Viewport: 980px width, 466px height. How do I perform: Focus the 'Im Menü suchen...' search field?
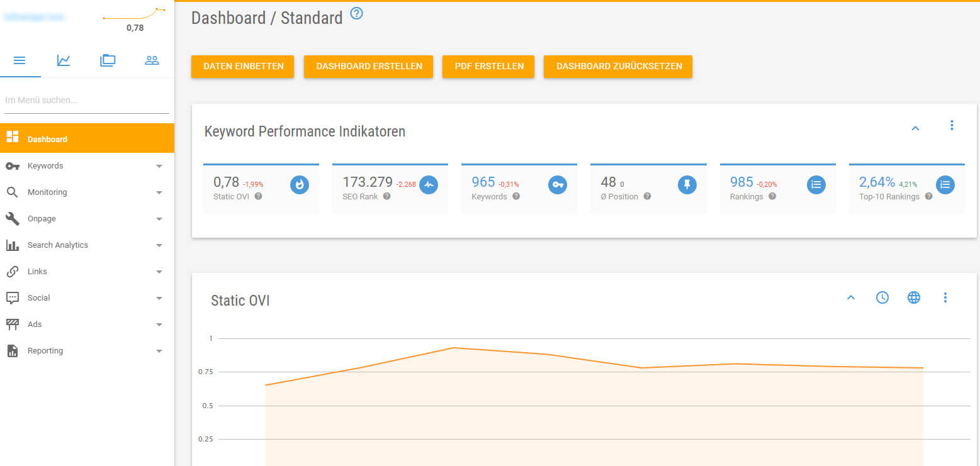pos(86,101)
